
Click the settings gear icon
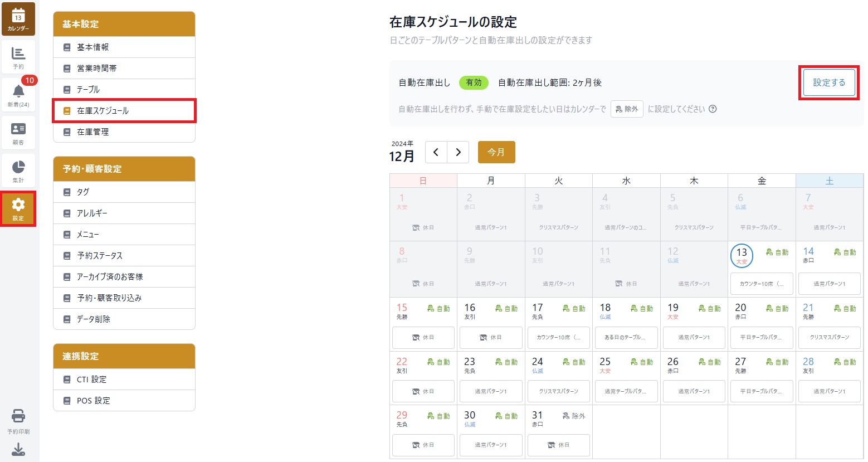[18, 208]
